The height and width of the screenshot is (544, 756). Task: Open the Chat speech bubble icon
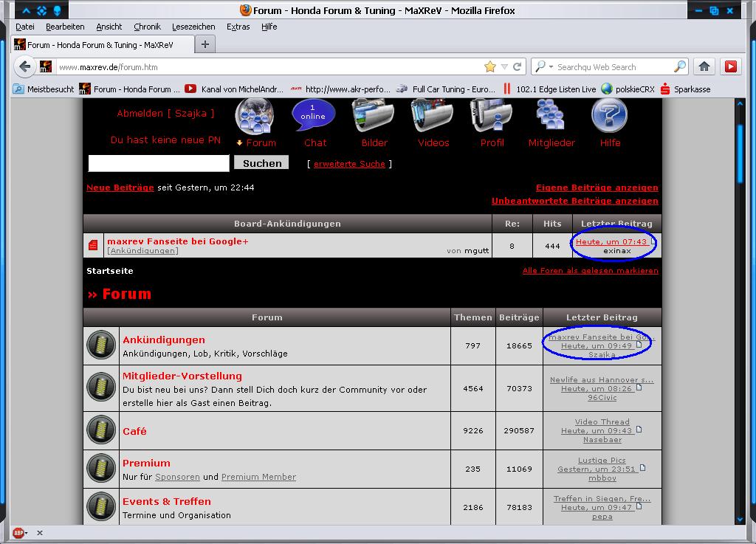pos(314,116)
